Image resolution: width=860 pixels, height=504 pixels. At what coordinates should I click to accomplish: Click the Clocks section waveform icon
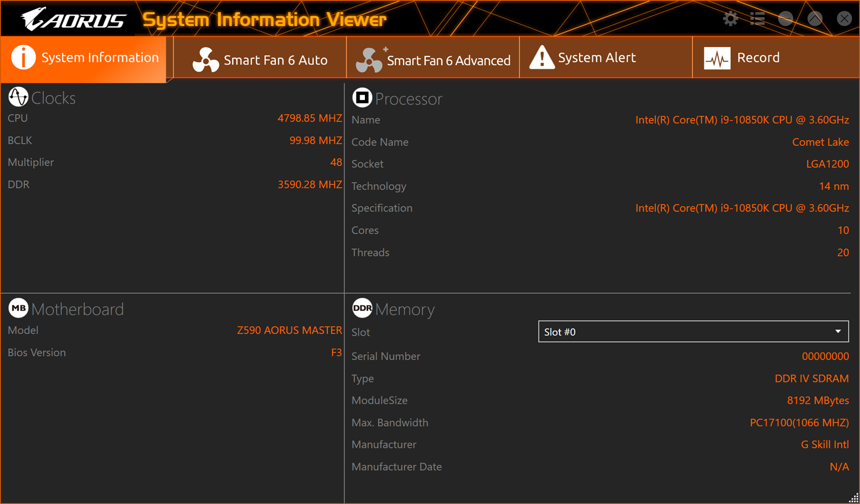[18, 97]
